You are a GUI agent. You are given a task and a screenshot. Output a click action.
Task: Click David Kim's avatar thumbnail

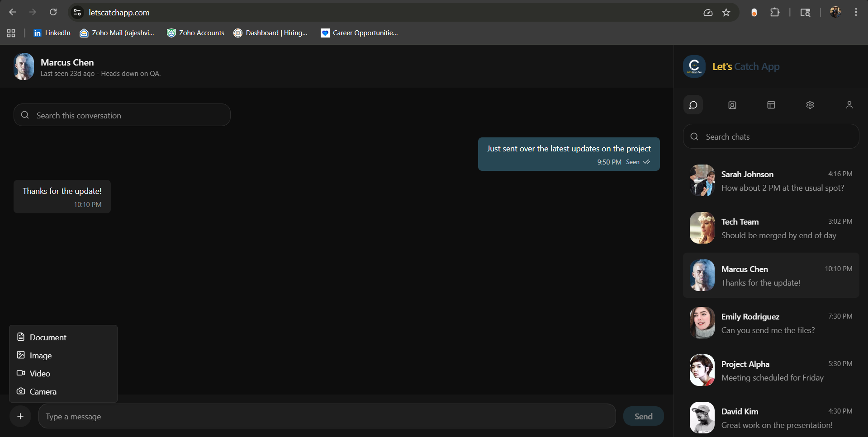pyautogui.click(x=702, y=418)
